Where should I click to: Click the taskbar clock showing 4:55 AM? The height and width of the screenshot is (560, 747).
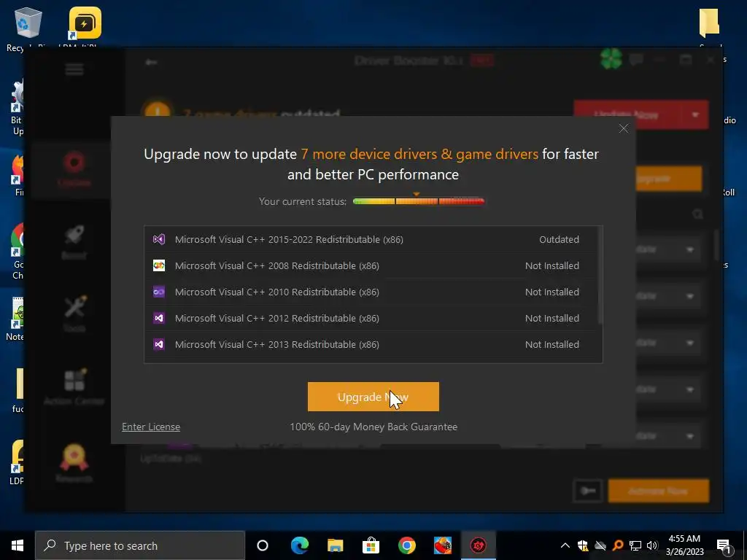(684, 545)
